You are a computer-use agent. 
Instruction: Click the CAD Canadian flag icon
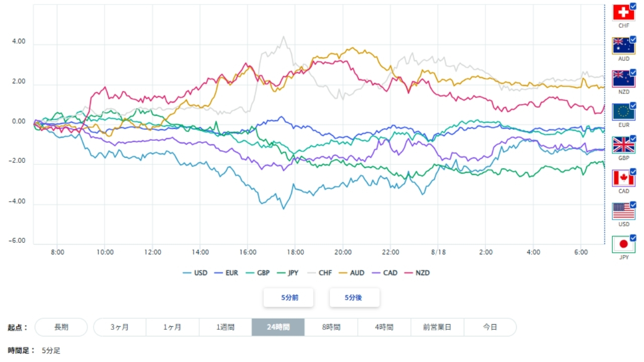623,178
